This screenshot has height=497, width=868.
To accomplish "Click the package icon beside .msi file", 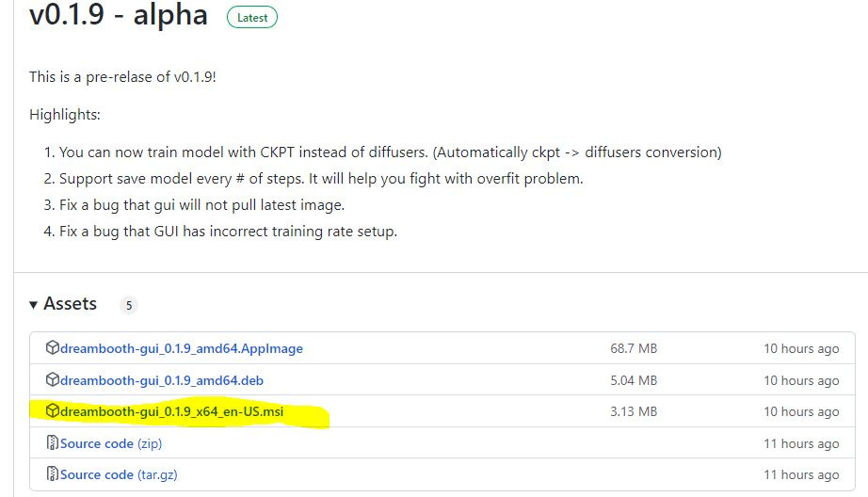I will [x=52, y=410].
